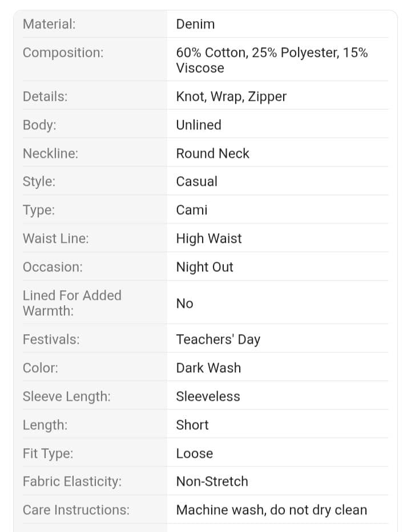Select the Material label

[49, 24]
